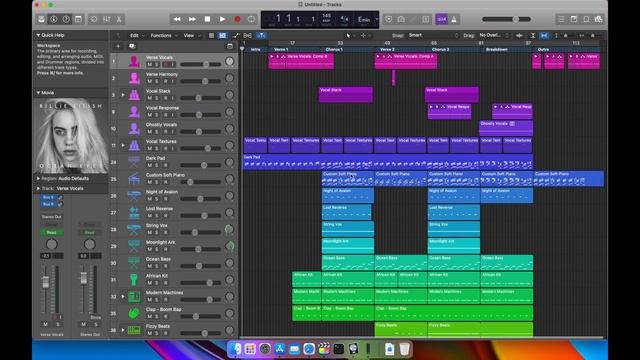This screenshot has width=640, height=360.
Task: Click the String Vox pan knob
Action: pos(230,229)
